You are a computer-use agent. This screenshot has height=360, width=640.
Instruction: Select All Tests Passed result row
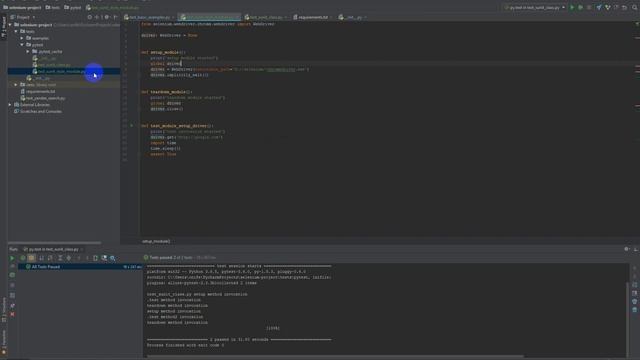pos(80,267)
